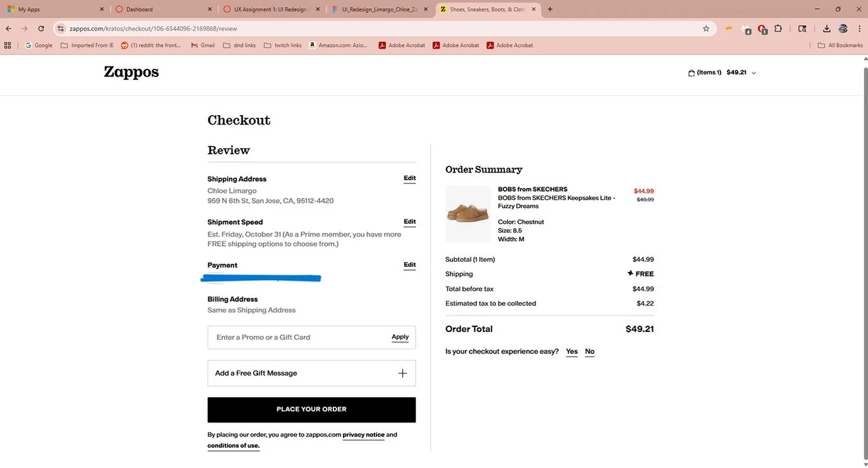Open the Chrome profile avatar
The width and height of the screenshot is (868, 468).
pos(843,28)
